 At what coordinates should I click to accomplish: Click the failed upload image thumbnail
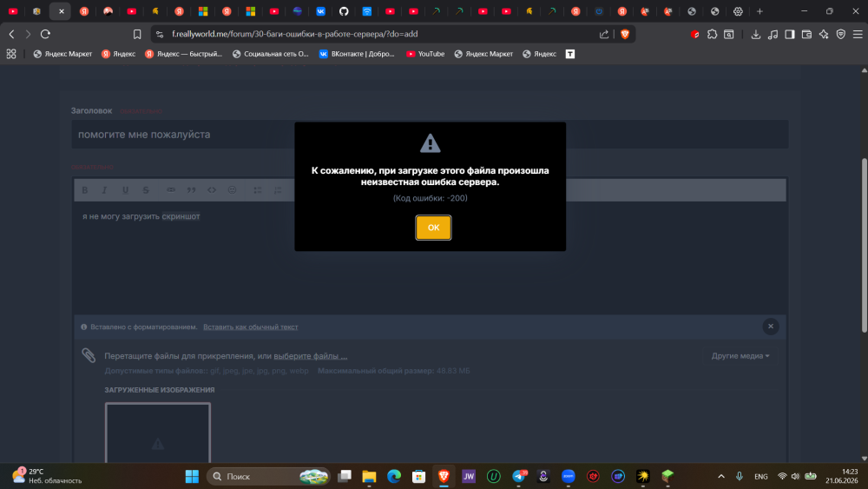pyautogui.click(x=158, y=433)
